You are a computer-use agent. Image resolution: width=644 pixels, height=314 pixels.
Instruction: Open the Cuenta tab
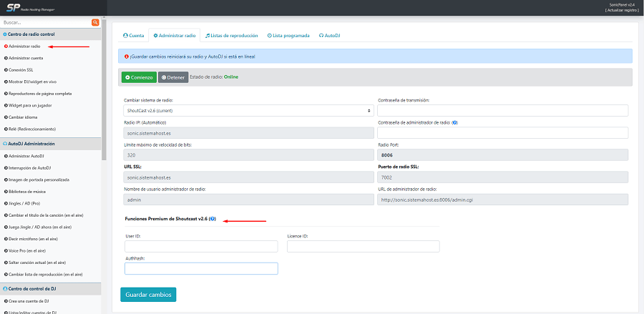point(133,34)
